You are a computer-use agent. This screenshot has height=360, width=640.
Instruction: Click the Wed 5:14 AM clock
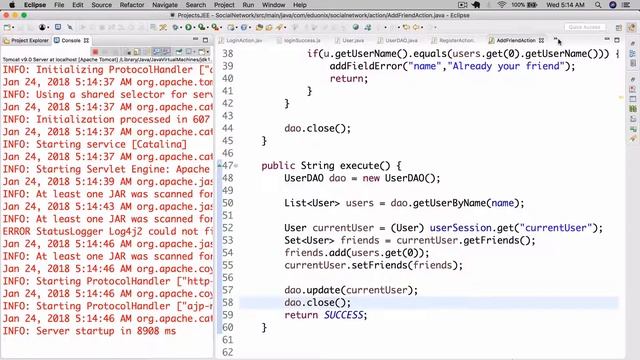click(565, 5)
